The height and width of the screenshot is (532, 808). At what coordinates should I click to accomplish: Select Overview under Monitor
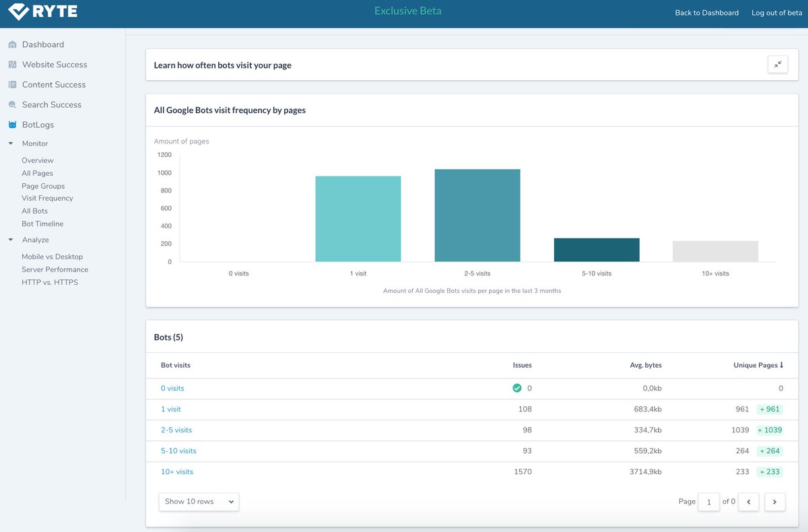tap(38, 160)
